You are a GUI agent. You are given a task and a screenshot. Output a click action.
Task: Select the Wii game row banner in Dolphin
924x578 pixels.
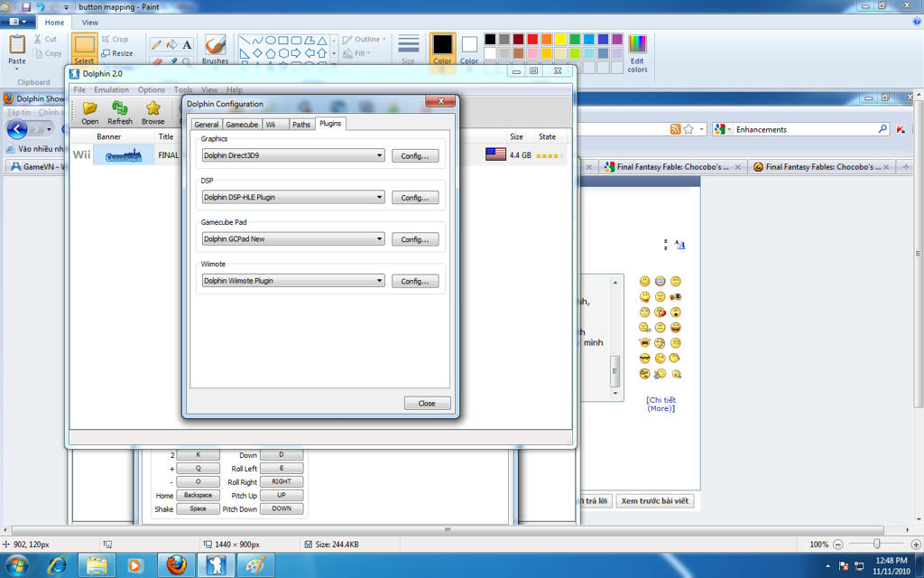click(x=124, y=155)
